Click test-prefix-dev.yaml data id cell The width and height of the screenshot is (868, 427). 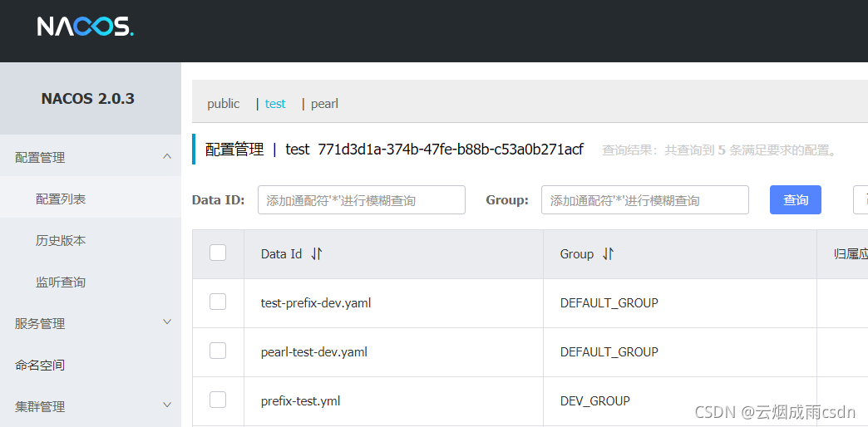point(316,302)
